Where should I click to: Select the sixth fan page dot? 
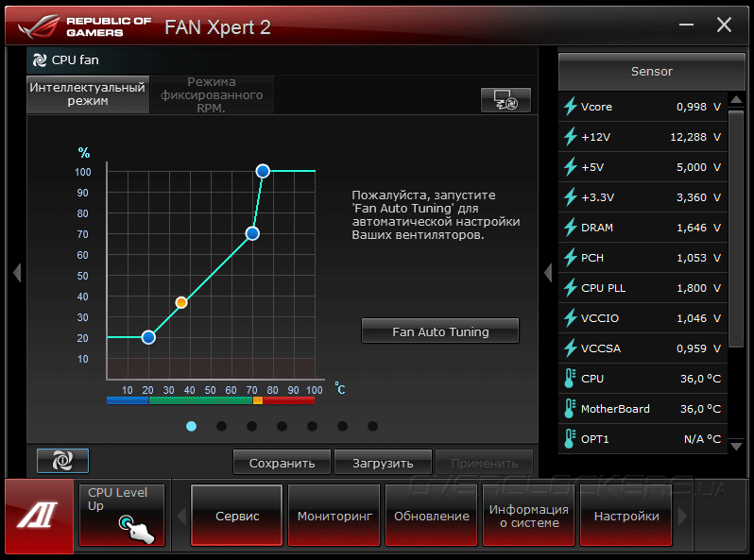[x=342, y=426]
